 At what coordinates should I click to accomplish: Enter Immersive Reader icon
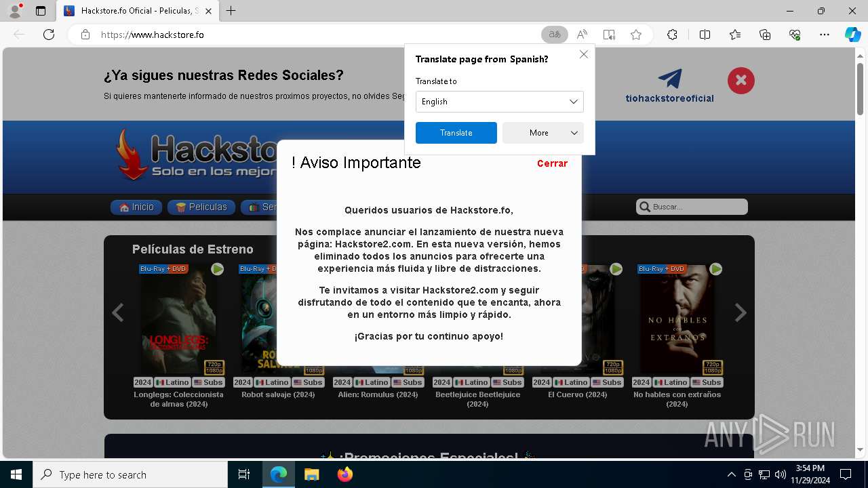coord(609,35)
